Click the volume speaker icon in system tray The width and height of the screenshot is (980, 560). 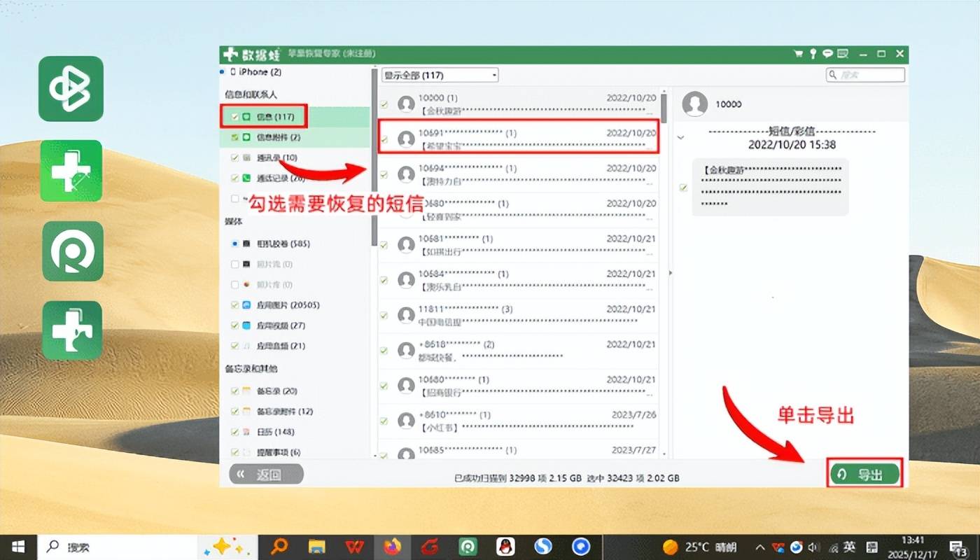[x=813, y=547]
